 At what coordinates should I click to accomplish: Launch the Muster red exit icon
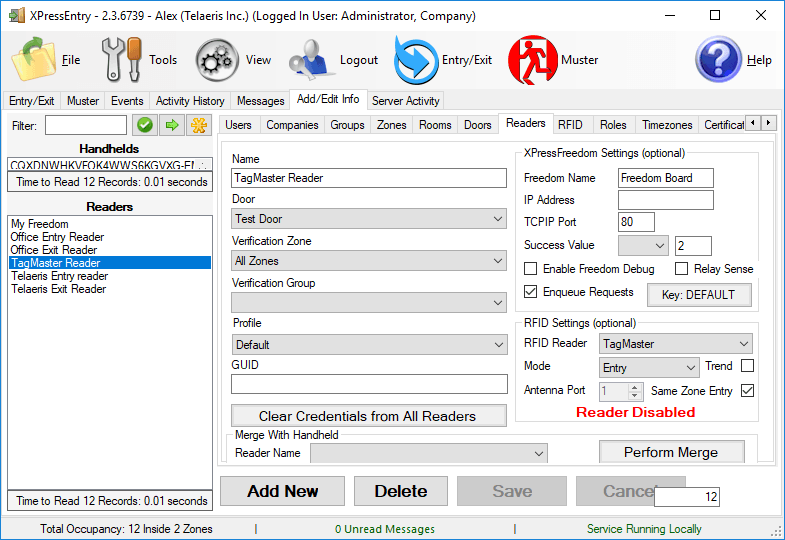tap(533, 60)
